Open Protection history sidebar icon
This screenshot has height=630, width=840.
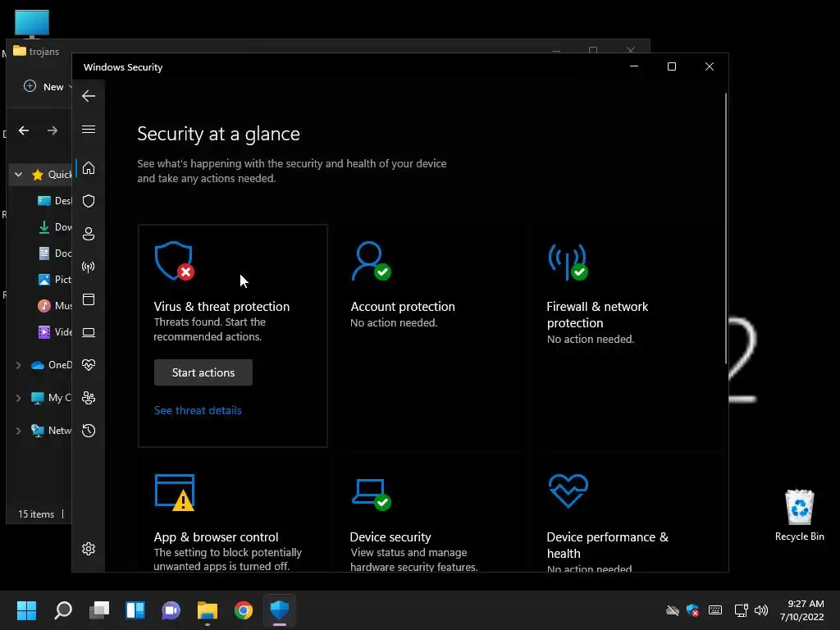click(x=89, y=431)
